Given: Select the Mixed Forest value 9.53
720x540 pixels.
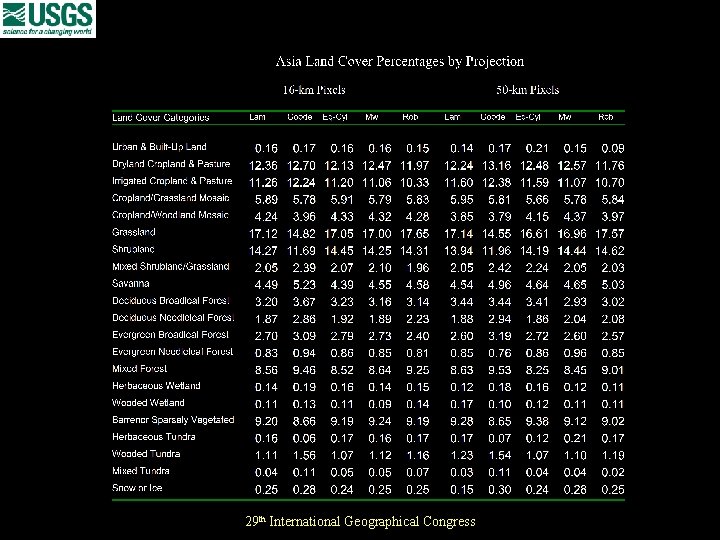Looking at the screenshot, I should [x=500, y=370].
